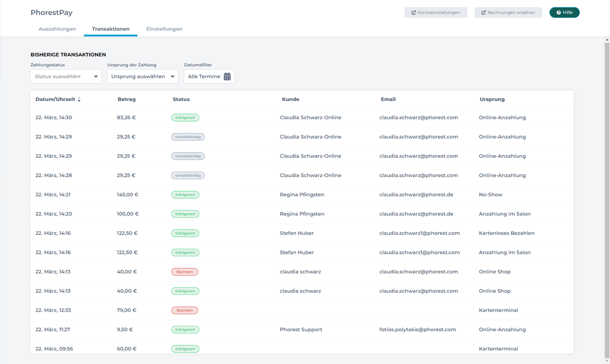Open the calendar icon in Datumsfilter
610x364 pixels.
(227, 77)
